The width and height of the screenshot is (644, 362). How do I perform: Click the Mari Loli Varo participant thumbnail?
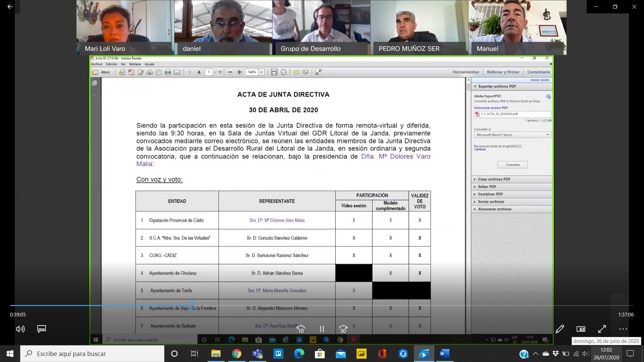click(125, 27)
